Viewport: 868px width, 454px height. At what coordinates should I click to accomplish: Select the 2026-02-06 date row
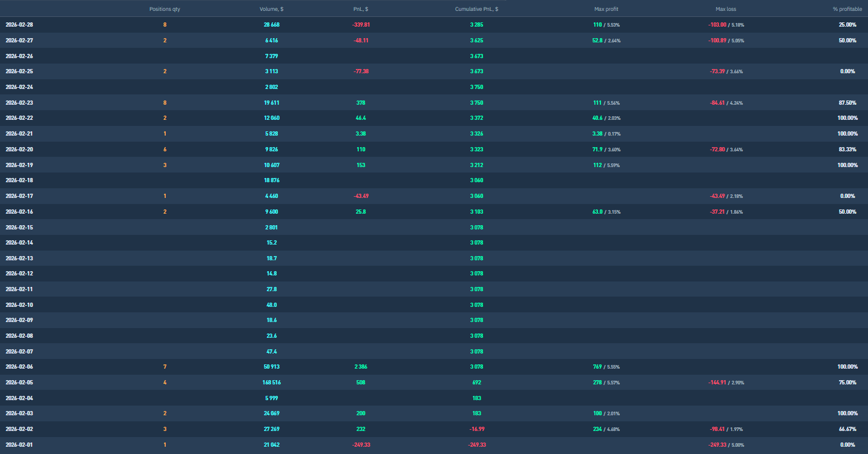tap(19, 367)
